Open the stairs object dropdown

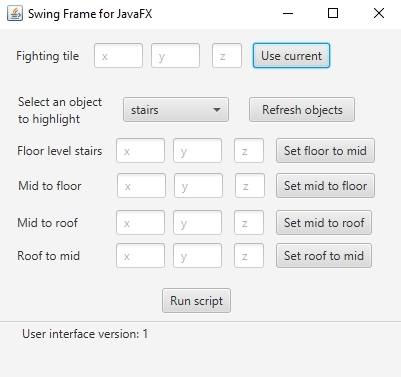(176, 110)
